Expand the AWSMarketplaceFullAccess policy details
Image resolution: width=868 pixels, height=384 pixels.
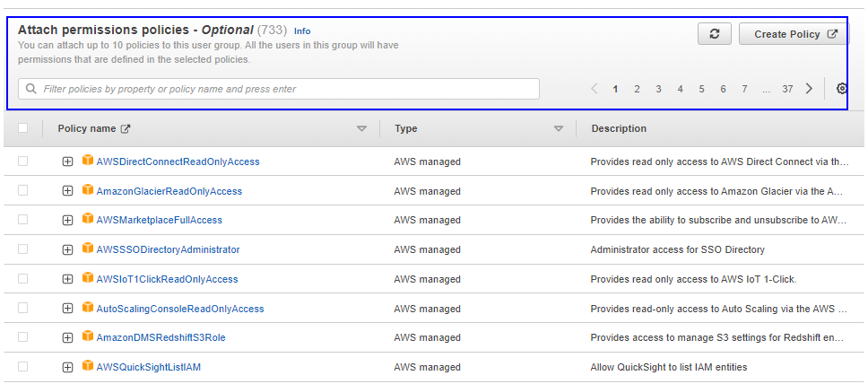[67, 221]
